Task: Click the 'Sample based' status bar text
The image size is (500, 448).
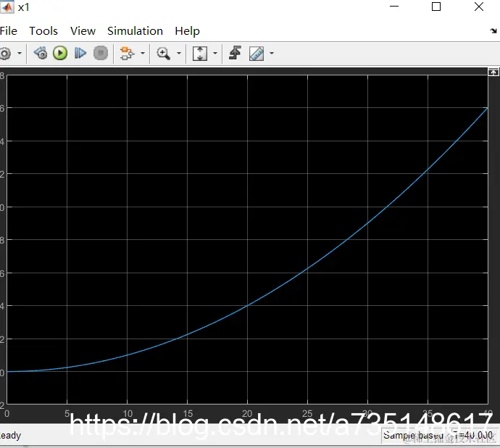Action: [x=413, y=435]
